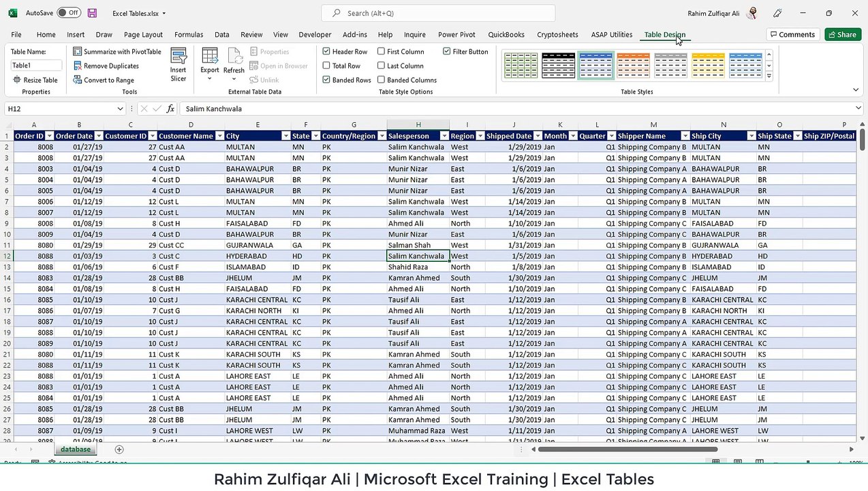Image resolution: width=868 pixels, height=491 pixels.
Task: Click Convert to Range
Action: click(104, 80)
